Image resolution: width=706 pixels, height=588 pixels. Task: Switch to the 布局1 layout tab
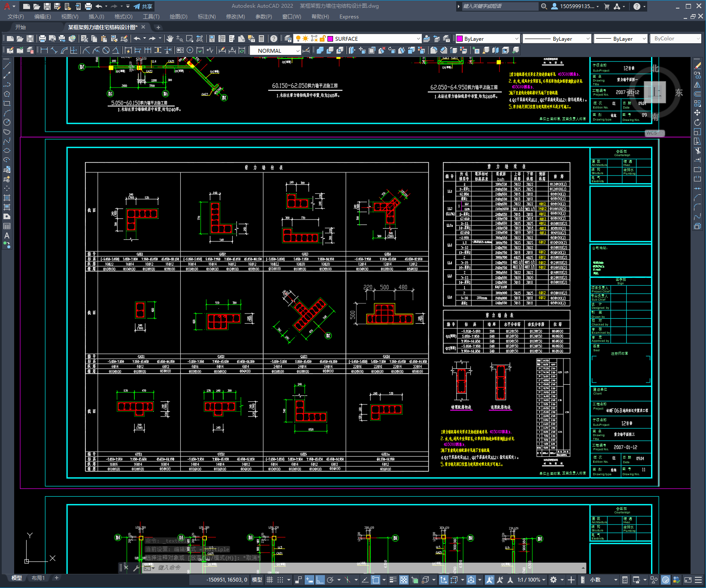coord(38,578)
